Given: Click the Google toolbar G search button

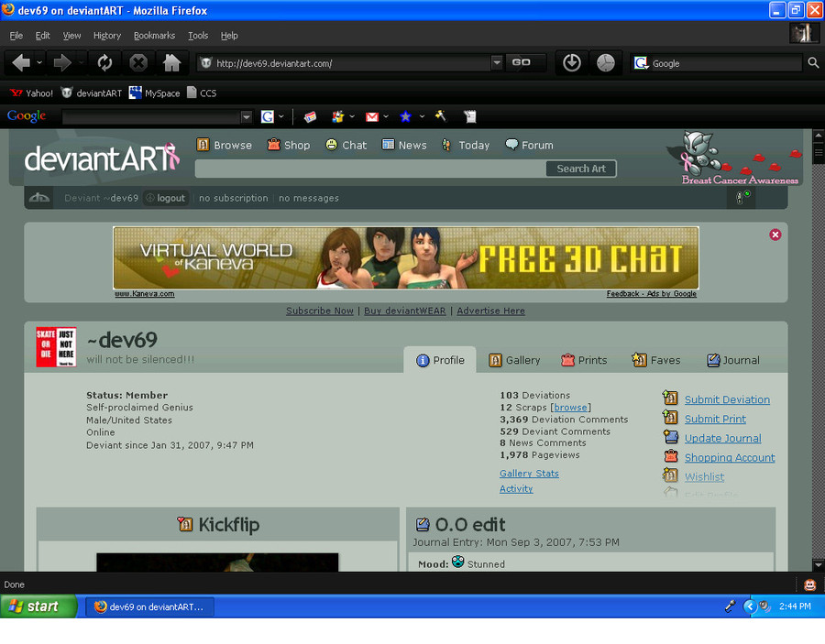Looking at the screenshot, I should [268, 116].
